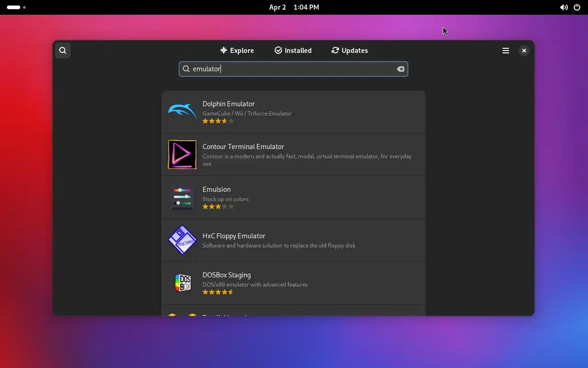
Task: Select the Contour Terminal Emulator title
Action: click(x=243, y=147)
